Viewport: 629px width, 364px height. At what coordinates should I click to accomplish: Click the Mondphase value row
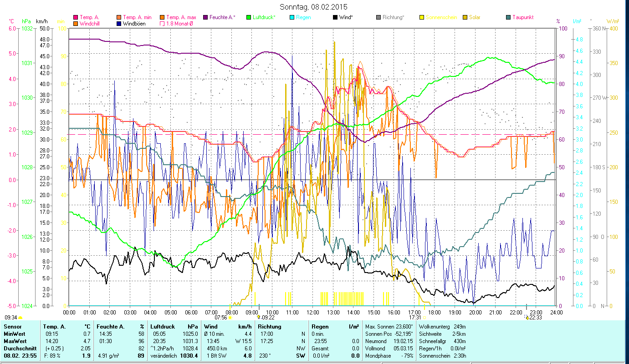click(389, 356)
